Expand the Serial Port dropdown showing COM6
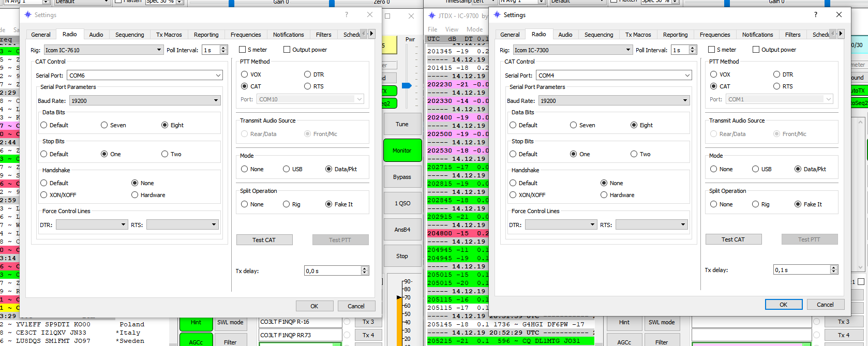868x346 pixels. 145,76
